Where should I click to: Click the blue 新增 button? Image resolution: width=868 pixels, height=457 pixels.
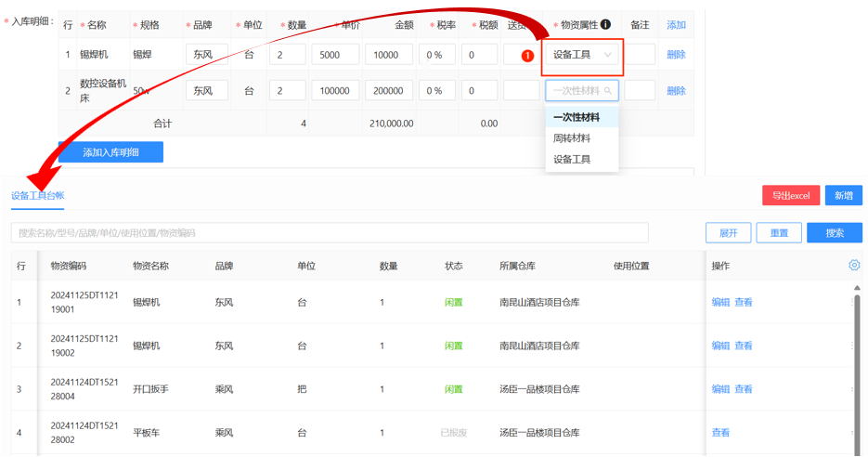click(x=843, y=196)
